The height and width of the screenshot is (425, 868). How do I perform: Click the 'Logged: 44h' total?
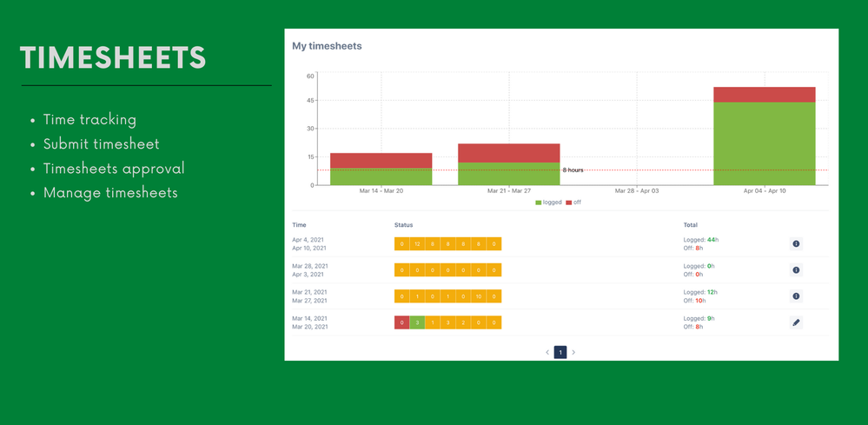pyautogui.click(x=701, y=240)
